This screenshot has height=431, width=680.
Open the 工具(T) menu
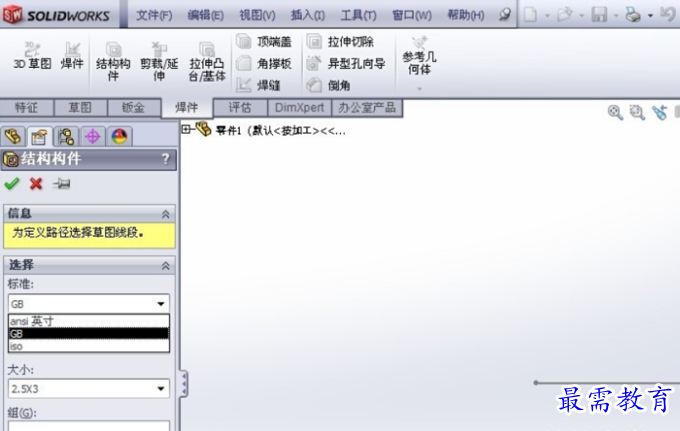358,16
